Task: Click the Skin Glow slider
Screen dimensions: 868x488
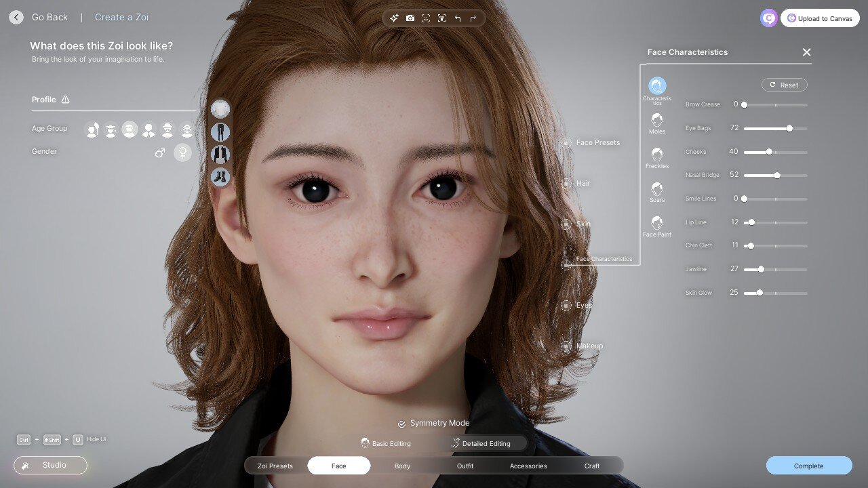Action: click(775, 293)
